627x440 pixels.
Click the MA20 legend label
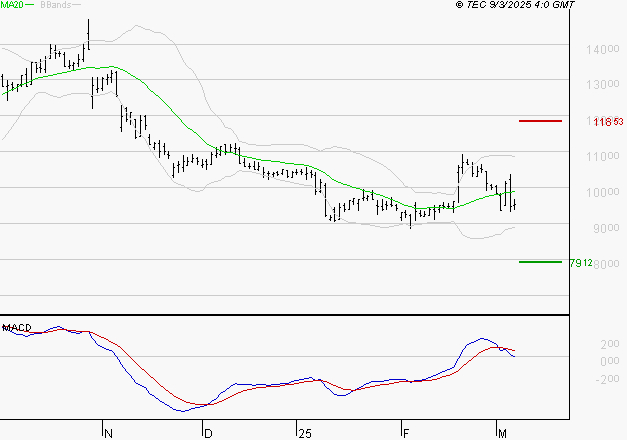click(x=12, y=5)
